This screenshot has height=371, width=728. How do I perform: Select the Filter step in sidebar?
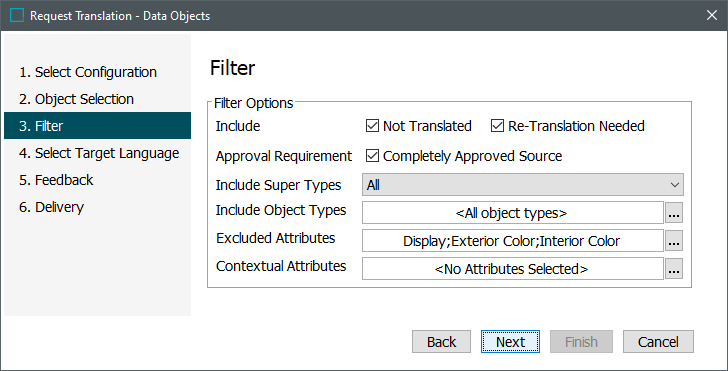pyautogui.click(x=98, y=126)
